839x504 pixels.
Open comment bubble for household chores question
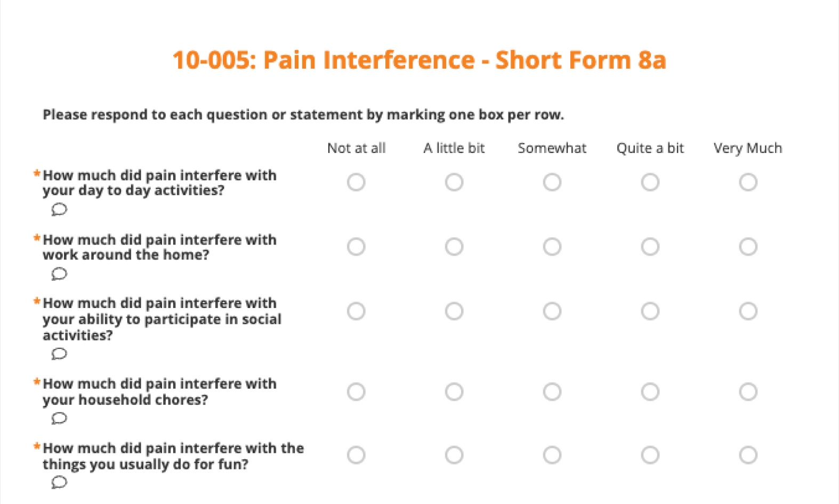(x=59, y=418)
